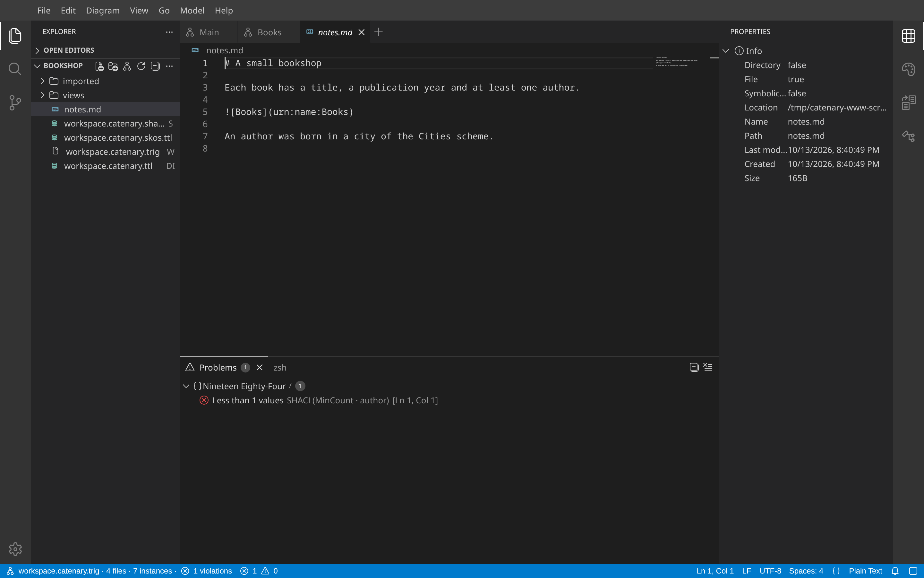Switch to the Books tab
Viewport: 924px width, 578px height.
point(269,32)
